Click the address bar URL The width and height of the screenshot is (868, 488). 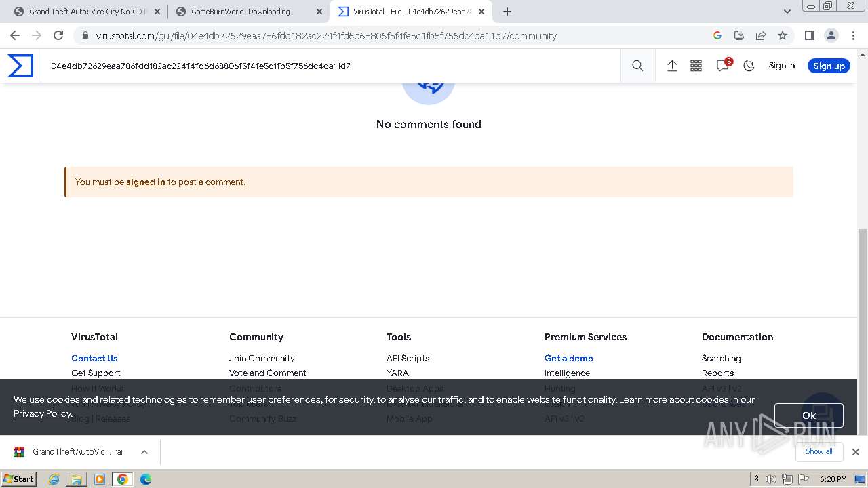[x=326, y=36]
